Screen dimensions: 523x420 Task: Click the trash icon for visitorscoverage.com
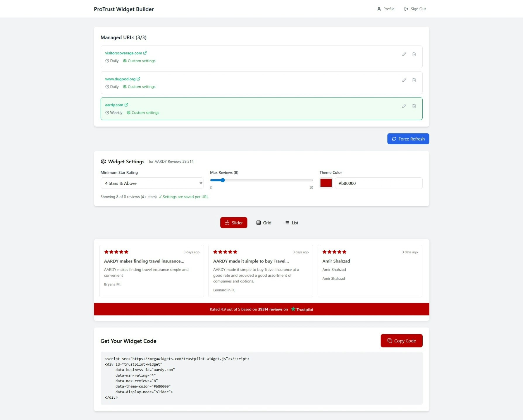tap(414, 54)
